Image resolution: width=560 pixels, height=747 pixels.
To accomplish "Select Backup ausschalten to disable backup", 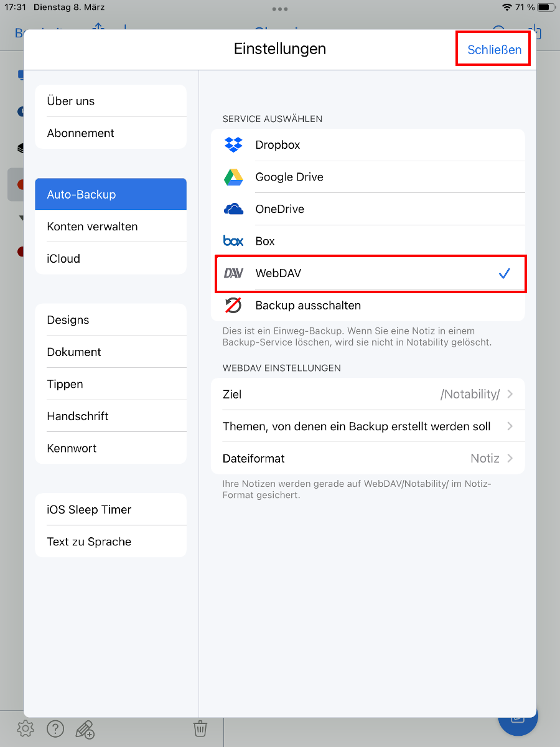I will pyautogui.click(x=308, y=305).
